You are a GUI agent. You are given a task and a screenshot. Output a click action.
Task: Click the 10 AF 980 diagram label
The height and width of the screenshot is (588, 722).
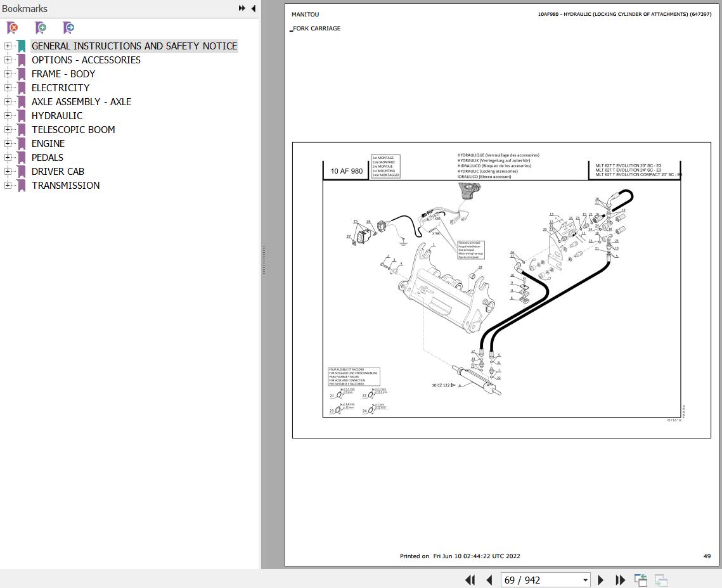346,171
